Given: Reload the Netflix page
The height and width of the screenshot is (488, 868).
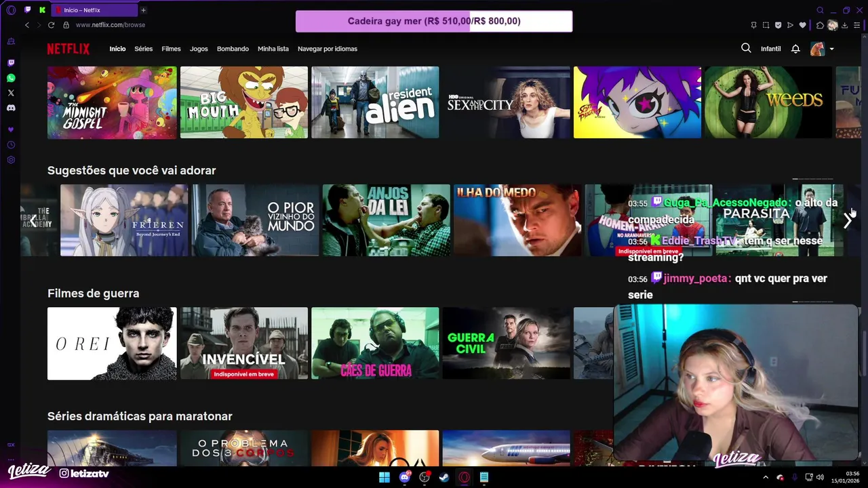Looking at the screenshot, I should pyautogui.click(x=51, y=25).
